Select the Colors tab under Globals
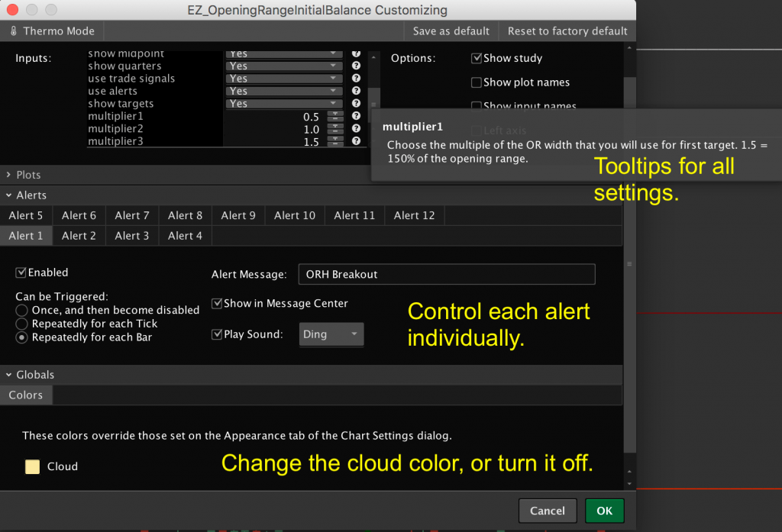Viewport: 782px width, 532px height. point(26,395)
